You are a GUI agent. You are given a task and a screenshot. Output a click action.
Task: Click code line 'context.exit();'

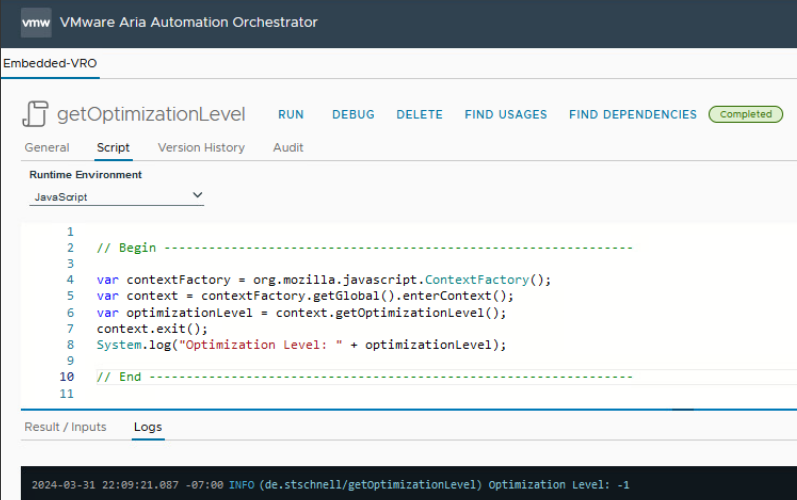(x=152, y=329)
